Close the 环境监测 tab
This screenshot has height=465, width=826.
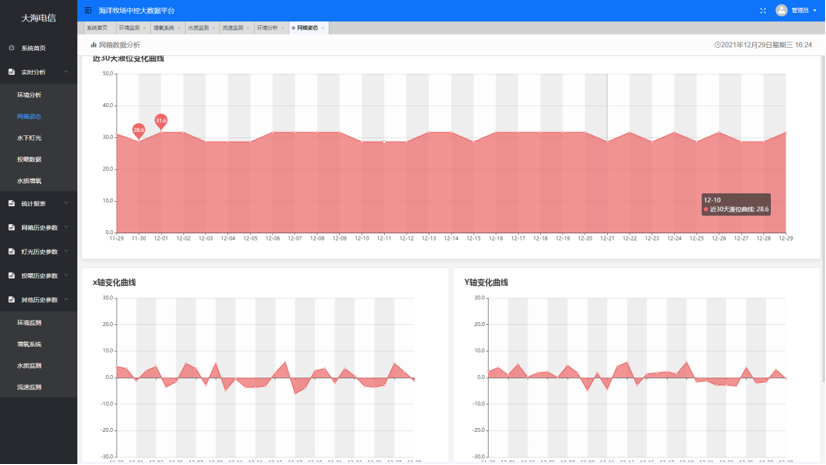(144, 28)
